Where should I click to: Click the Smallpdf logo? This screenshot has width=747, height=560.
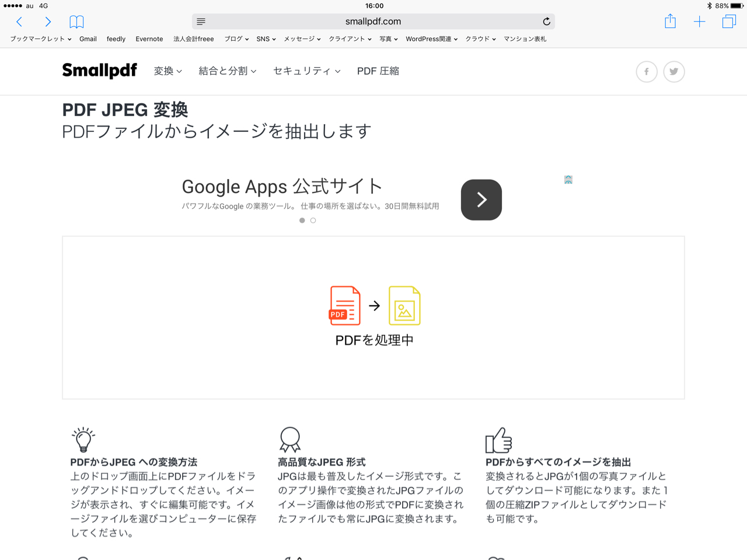tap(99, 71)
